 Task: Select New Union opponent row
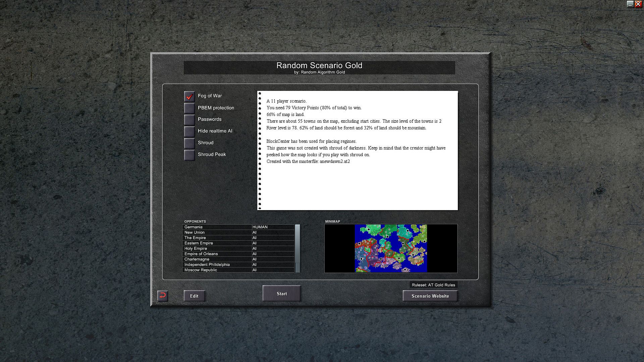[x=195, y=232]
